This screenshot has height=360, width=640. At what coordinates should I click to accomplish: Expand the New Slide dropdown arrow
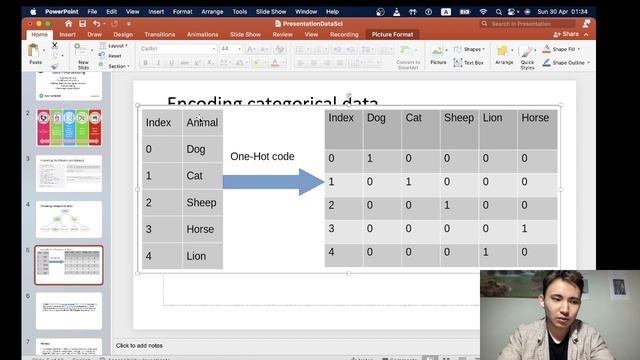tap(92, 51)
